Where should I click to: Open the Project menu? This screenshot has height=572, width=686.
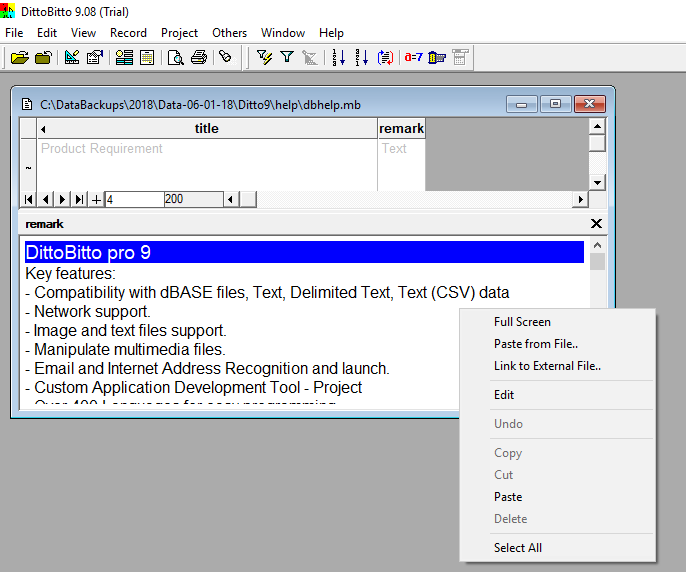(x=179, y=33)
